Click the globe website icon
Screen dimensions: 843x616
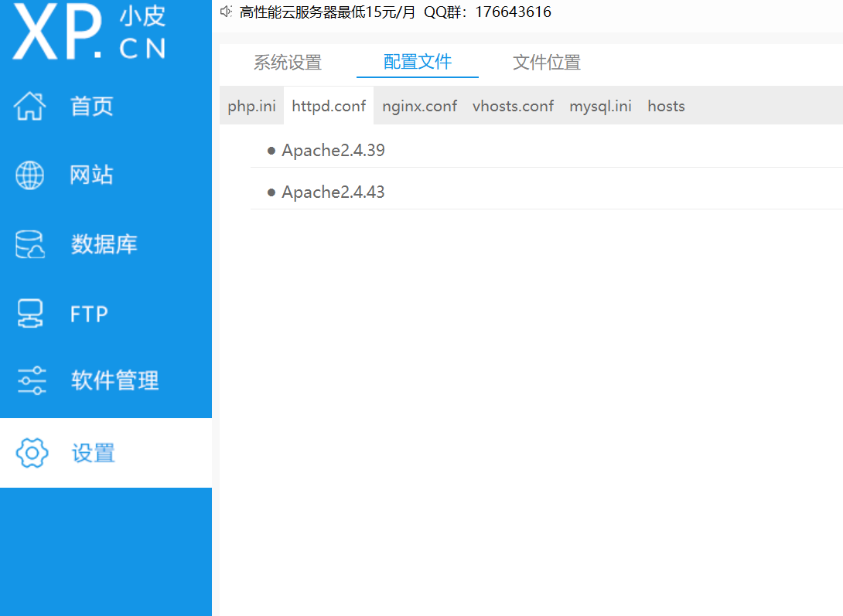pos(29,175)
